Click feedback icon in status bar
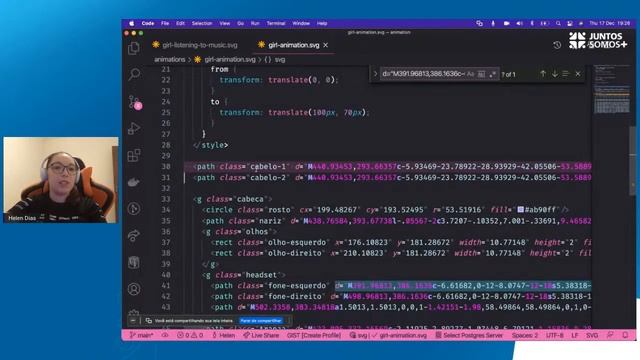Image resolution: width=640 pixels, height=360 pixels. (610, 335)
